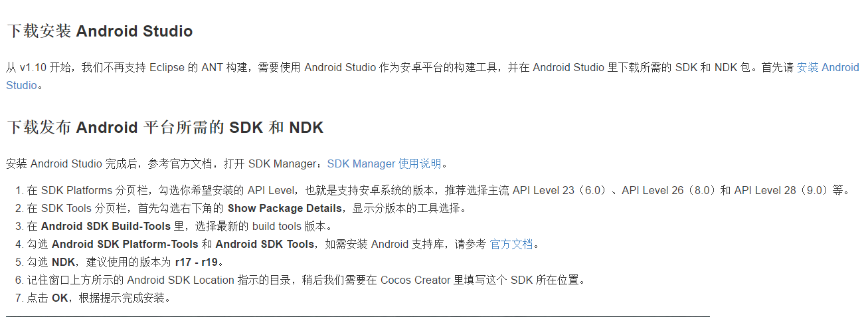Click the Cocos Creator text in step 6
This screenshot has height=317, width=868.
[415, 280]
